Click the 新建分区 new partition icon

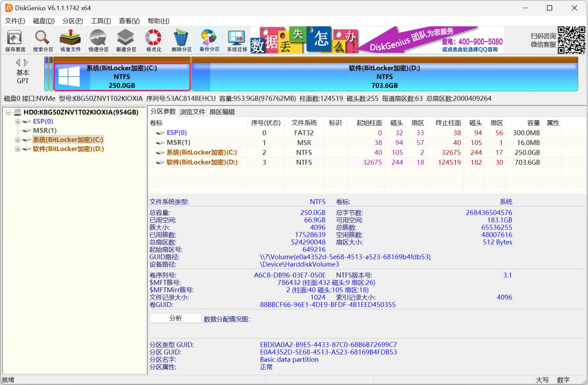pos(126,41)
